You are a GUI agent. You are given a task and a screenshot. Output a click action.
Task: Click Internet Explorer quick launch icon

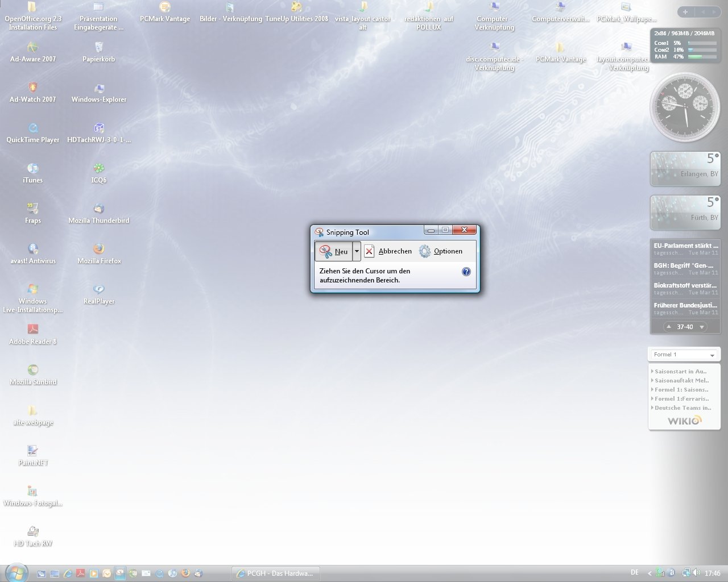[68, 573]
